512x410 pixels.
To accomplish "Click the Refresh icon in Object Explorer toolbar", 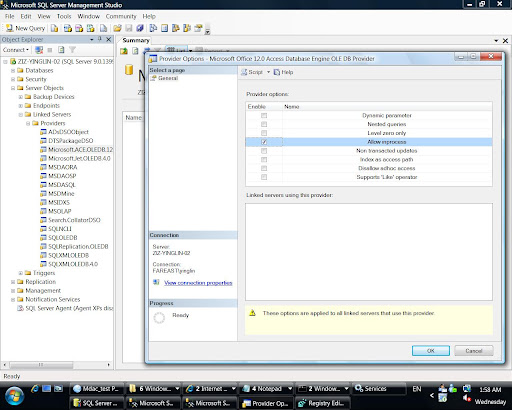I will [x=61, y=50].
